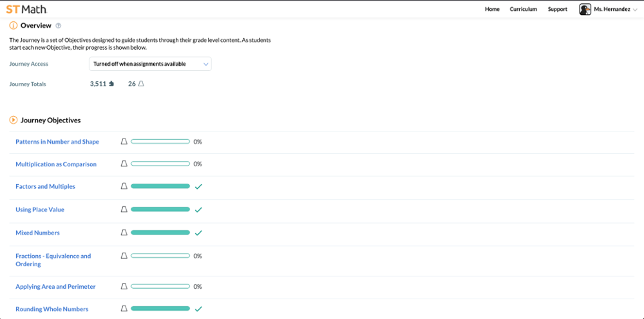
Task: Click the Rounding Whole Numbers completion checkmark
Action: tap(198, 309)
